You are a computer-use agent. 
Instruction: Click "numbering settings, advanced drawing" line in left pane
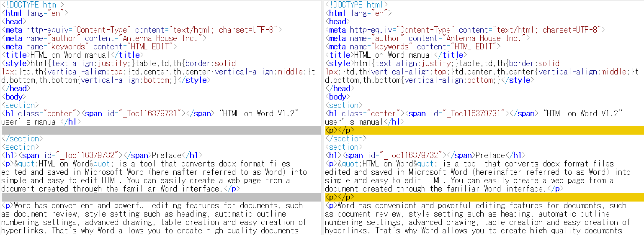154,222
